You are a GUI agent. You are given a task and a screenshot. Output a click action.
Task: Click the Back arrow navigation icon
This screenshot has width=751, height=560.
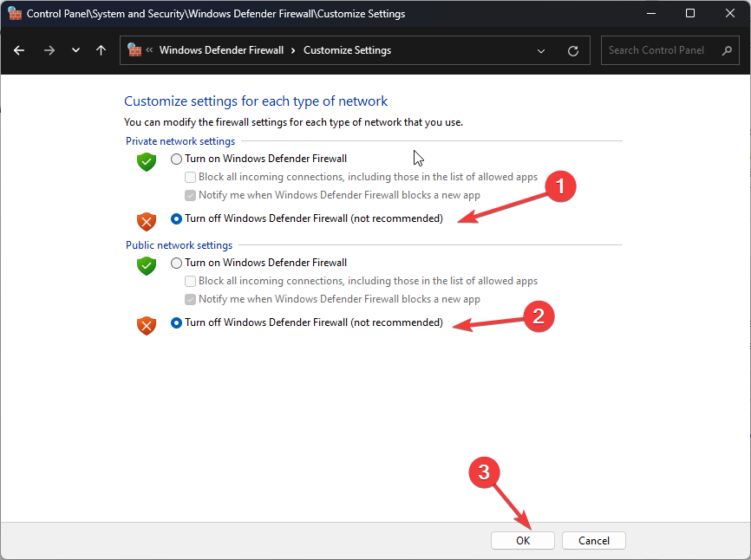(19, 50)
